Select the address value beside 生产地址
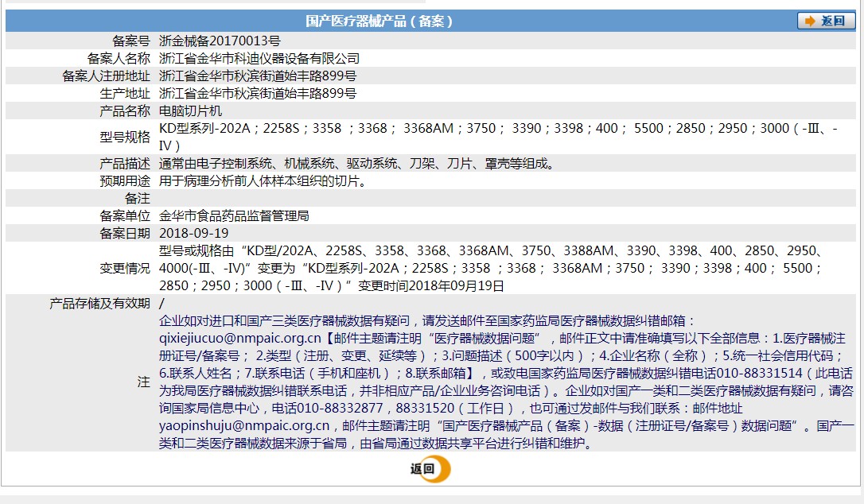This screenshot has width=864, height=504. (x=257, y=94)
